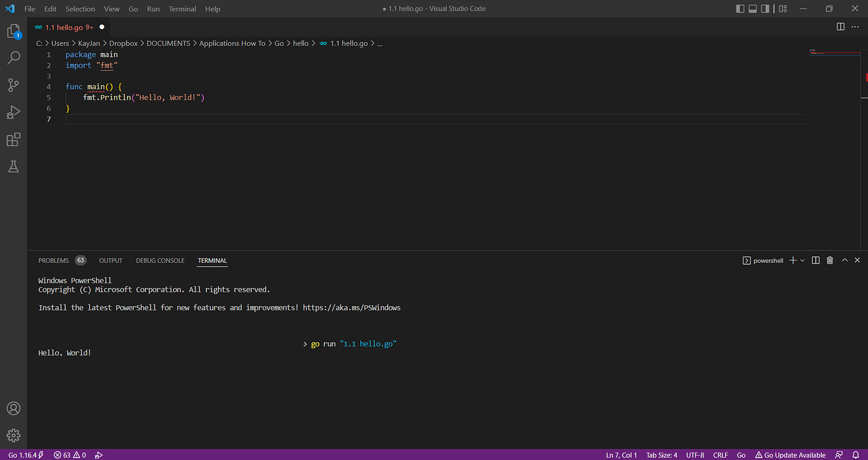Open the Testing flask icon
The height and width of the screenshot is (460, 868).
(13, 166)
